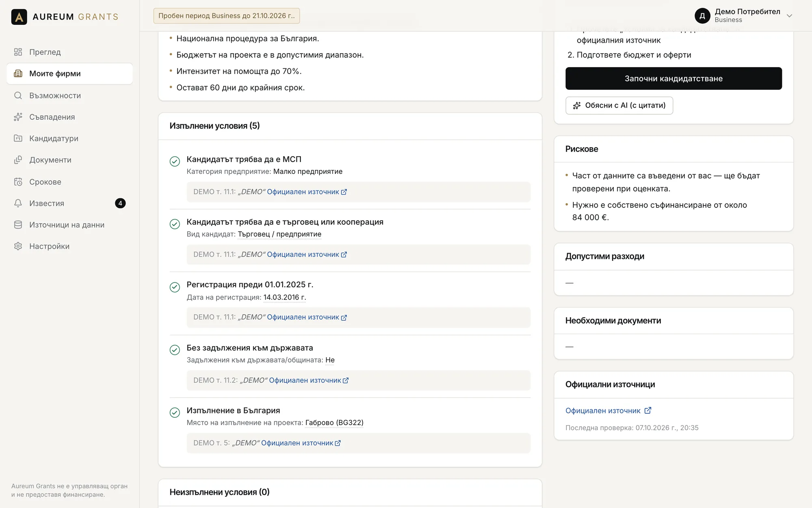
Task: Go to Възможности menu item
Action: (69, 96)
